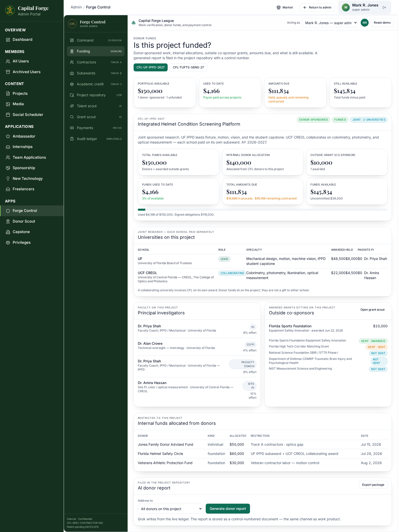Click the Sponsorship handshake icon
The height and width of the screenshot is (532, 398).
(8, 168)
